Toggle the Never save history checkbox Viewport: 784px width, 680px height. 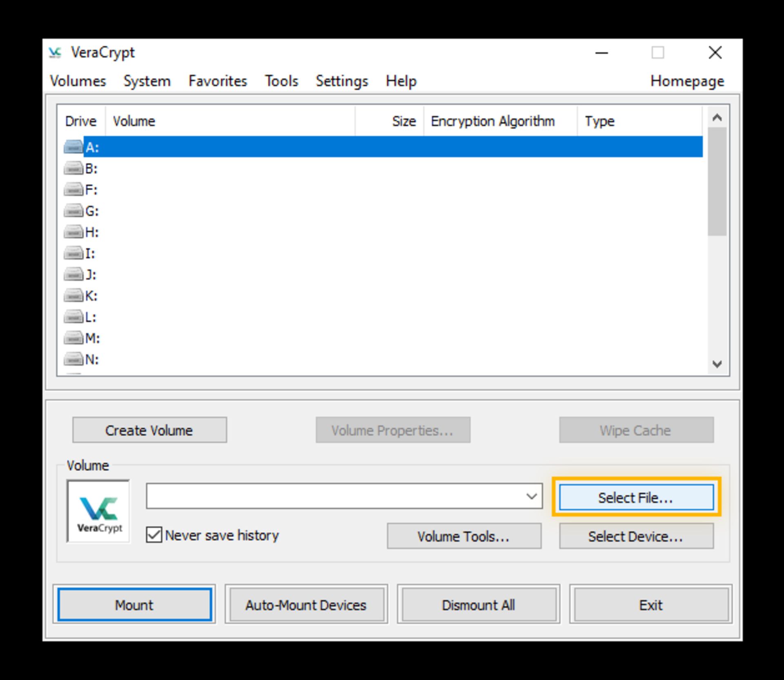[154, 535]
